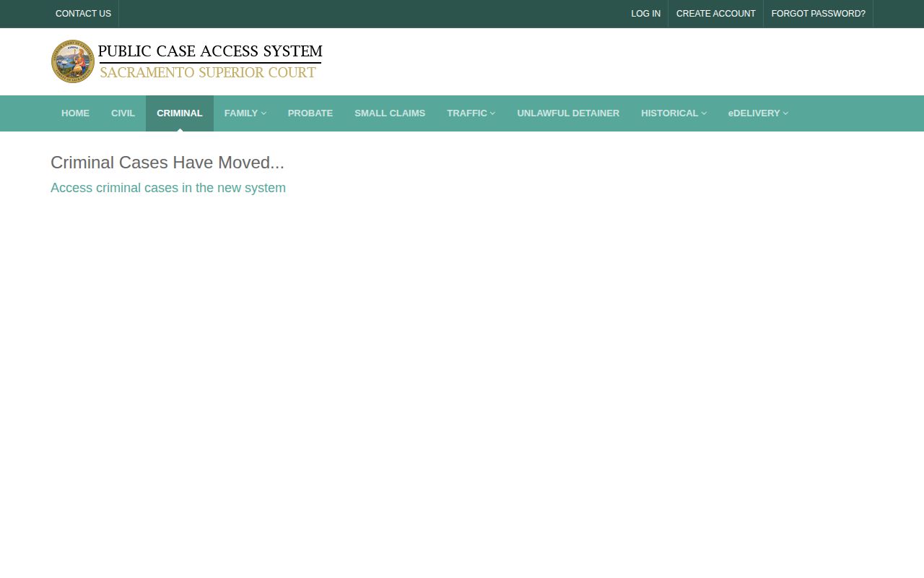Expand the Historical dropdown menu
924x578 pixels.
click(x=674, y=113)
